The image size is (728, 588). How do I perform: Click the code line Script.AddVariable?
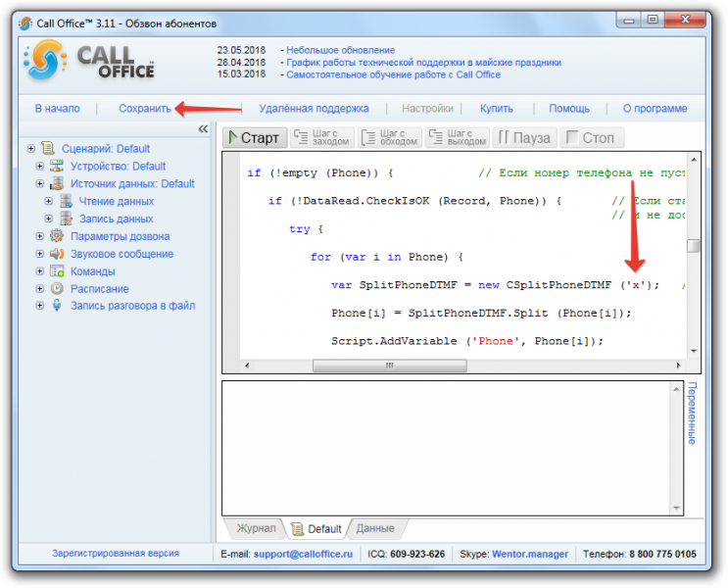[467, 341]
